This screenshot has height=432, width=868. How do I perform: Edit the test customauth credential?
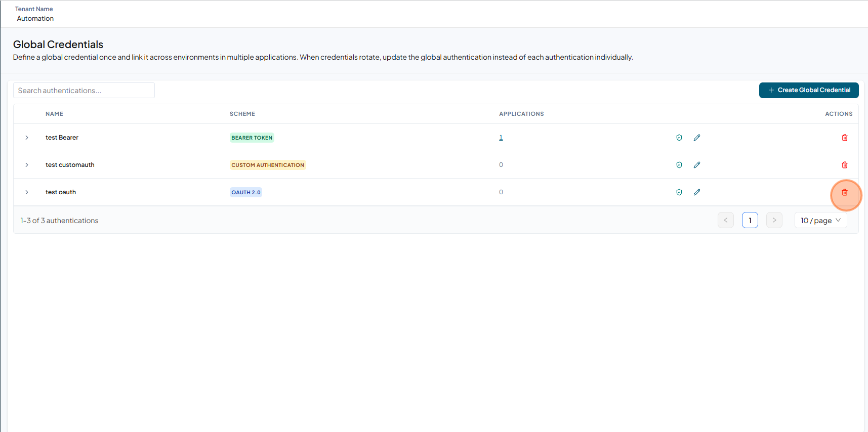697,165
